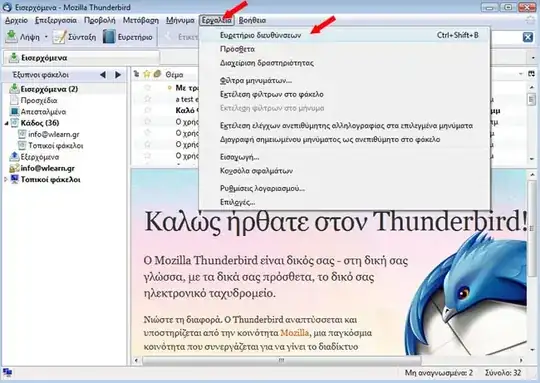The image size is (540, 383).
Task: Expand the bold Τοπικοί φάκελοι tree
Action: tap(6, 179)
